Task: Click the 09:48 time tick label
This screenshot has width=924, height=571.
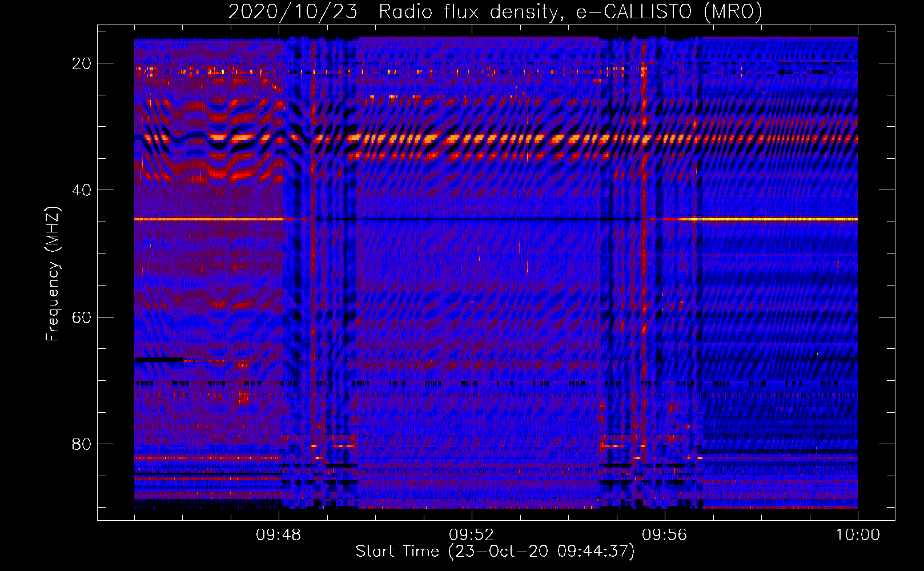Action: (278, 535)
